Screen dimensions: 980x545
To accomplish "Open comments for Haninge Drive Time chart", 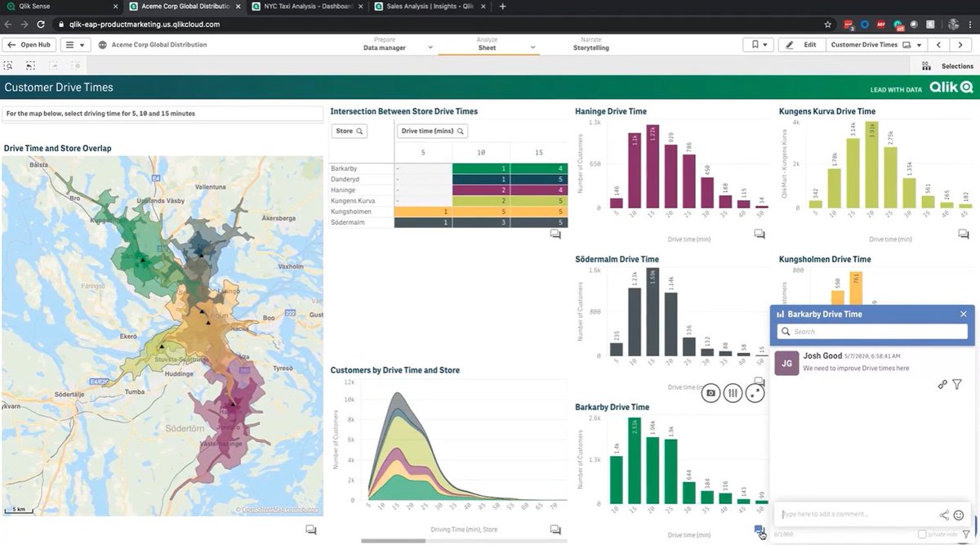I will pyautogui.click(x=759, y=234).
